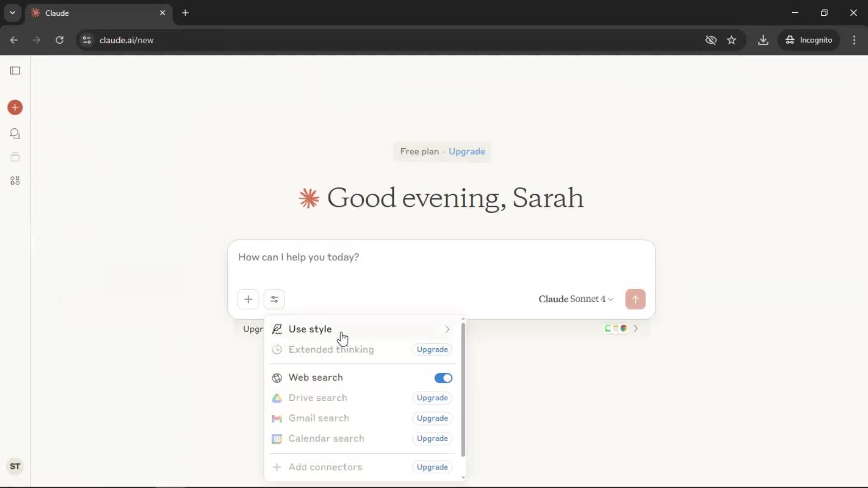Click the Incognito profile button
868x488 pixels.
[x=809, y=40]
